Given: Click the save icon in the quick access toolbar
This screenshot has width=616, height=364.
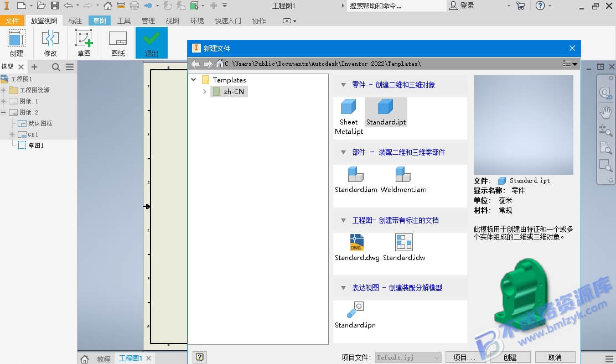Looking at the screenshot, I should tap(55, 6).
